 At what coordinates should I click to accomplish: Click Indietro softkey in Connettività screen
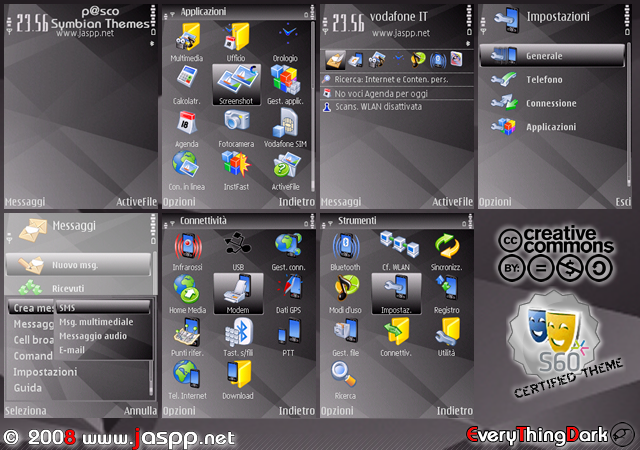click(297, 411)
